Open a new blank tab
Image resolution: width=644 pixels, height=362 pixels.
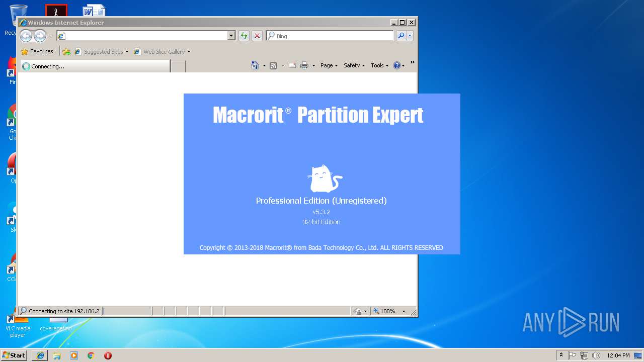(179, 66)
